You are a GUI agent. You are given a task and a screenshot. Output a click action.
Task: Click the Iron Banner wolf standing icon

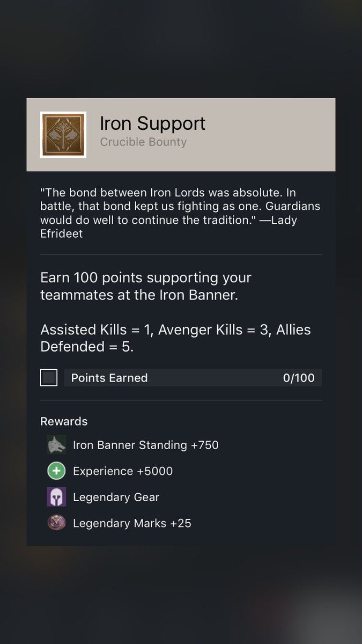(x=56, y=445)
